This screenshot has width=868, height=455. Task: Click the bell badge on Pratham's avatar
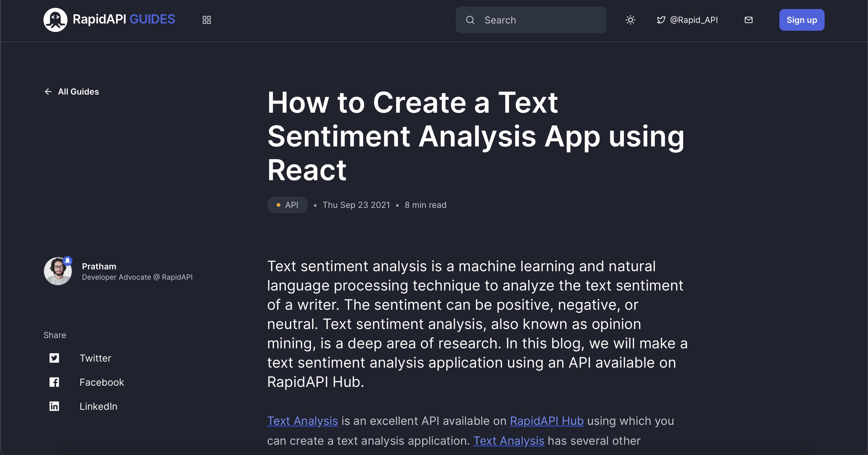(x=68, y=261)
